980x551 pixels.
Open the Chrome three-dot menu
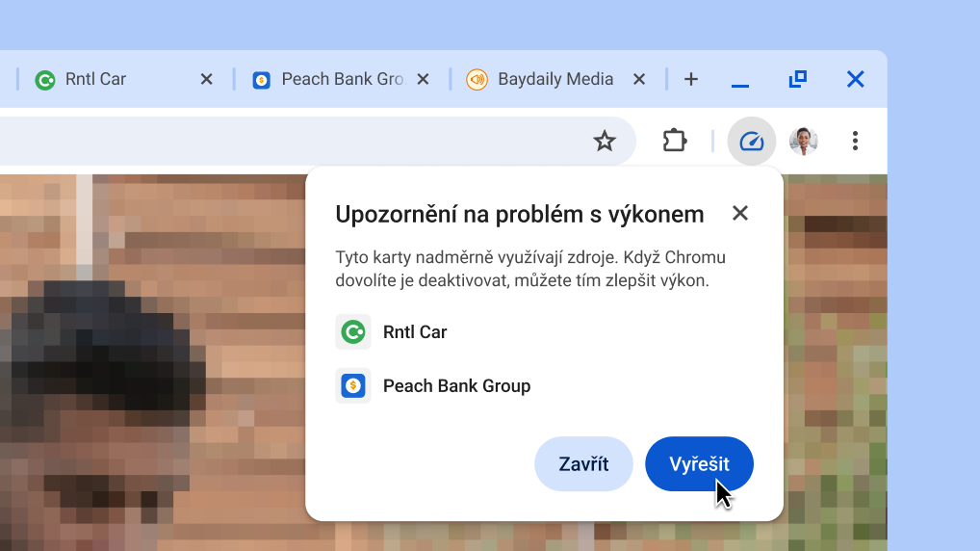click(x=855, y=141)
